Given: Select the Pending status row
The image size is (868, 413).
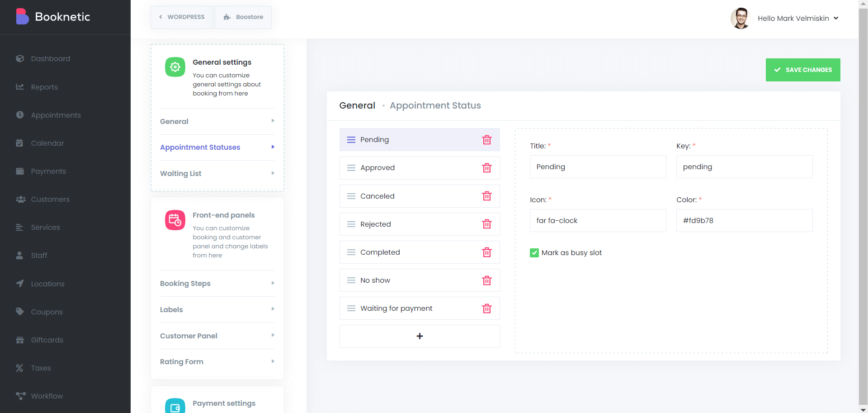Looking at the screenshot, I should pyautogui.click(x=420, y=139).
